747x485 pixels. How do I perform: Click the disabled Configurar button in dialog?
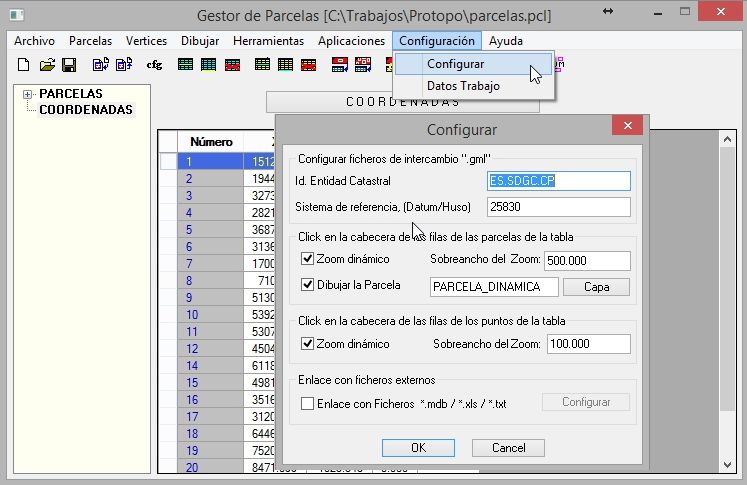pos(586,402)
